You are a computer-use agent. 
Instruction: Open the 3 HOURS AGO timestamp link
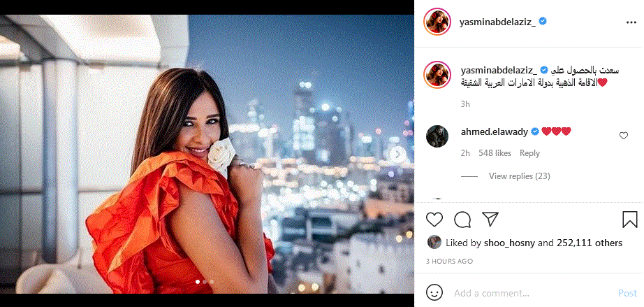pos(449,261)
